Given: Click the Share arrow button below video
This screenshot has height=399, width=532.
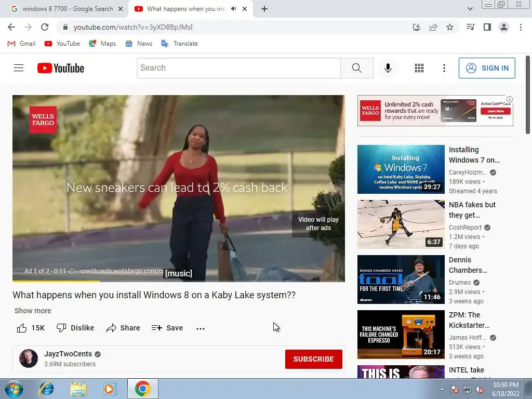Looking at the screenshot, I should (x=123, y=328).
